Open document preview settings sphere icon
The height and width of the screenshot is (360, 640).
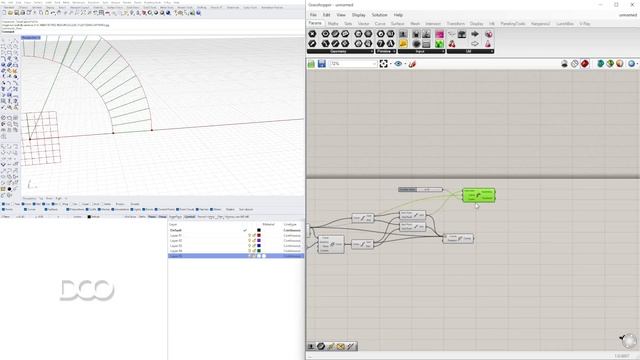tap(631, 64)
